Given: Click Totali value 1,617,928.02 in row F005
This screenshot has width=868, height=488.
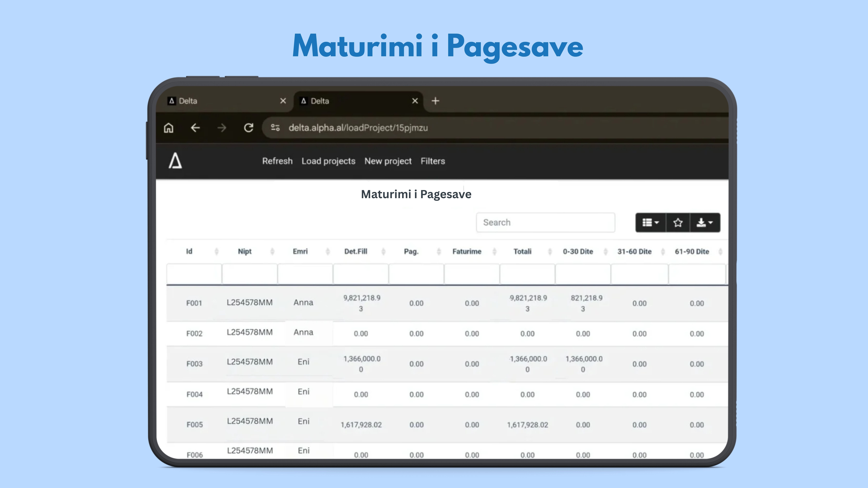Looking at the screenshot, I should [x=528, y=425].
